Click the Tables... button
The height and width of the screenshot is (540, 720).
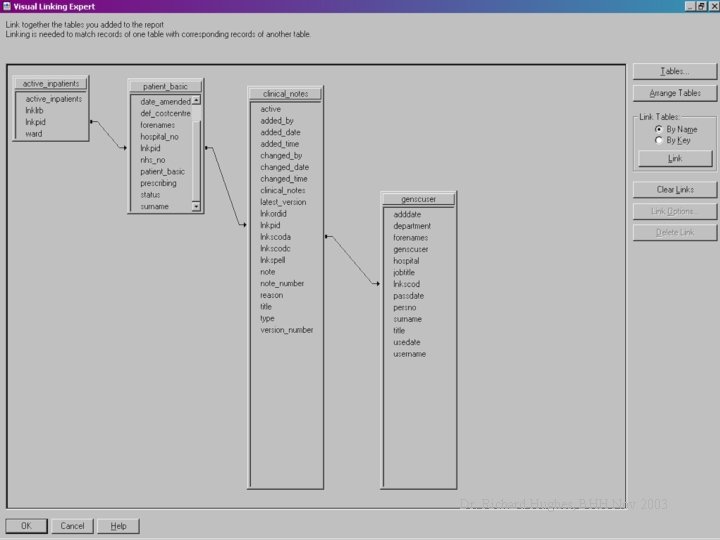point(675,71)
